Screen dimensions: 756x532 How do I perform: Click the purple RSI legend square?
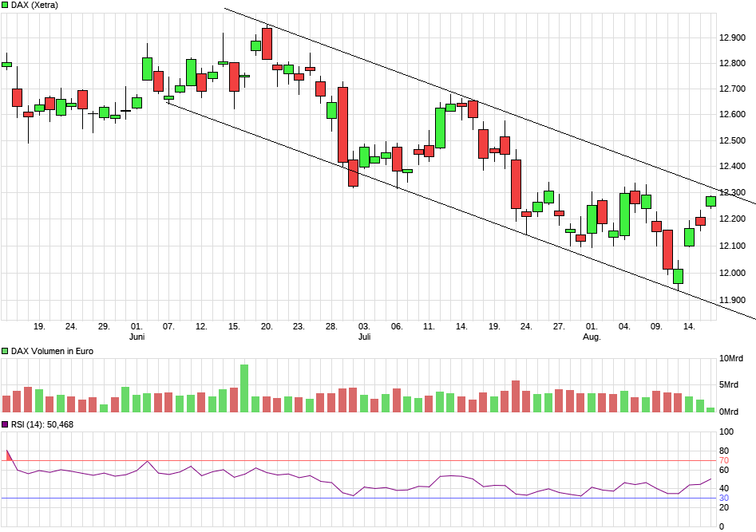[5, 424]
